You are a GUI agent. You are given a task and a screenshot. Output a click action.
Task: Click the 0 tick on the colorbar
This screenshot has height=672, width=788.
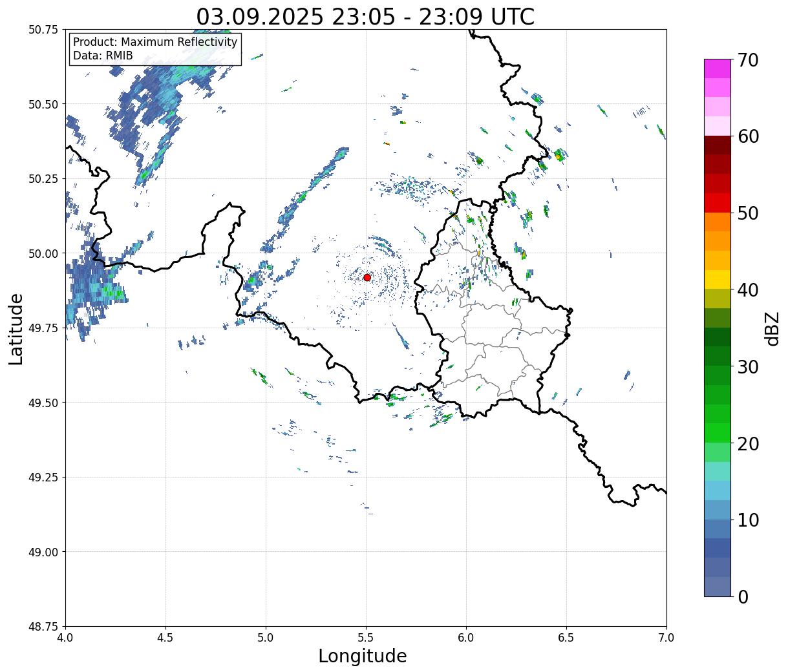pos(743,597)
